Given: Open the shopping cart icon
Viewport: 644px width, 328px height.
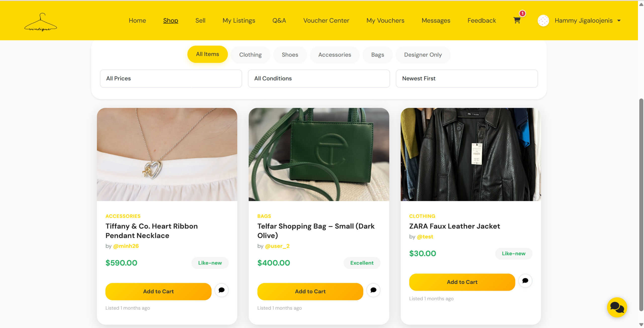Looking at the screenshot, I should coord(517,20).
